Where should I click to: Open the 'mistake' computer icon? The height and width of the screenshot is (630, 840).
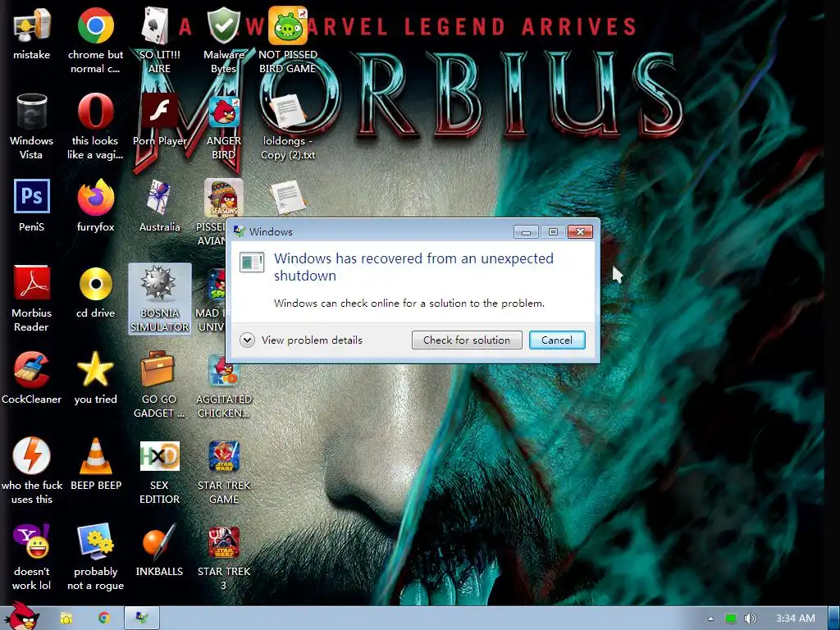[32, 25]
